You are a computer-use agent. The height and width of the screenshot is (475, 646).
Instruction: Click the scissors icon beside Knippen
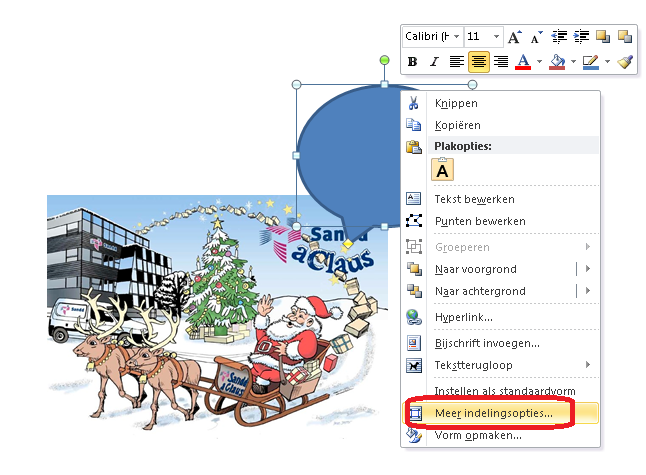414,103
